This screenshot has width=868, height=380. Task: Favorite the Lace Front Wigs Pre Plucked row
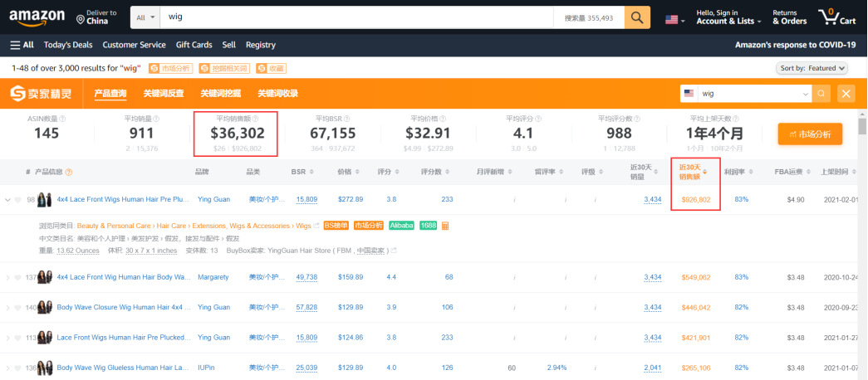[17, 338]
